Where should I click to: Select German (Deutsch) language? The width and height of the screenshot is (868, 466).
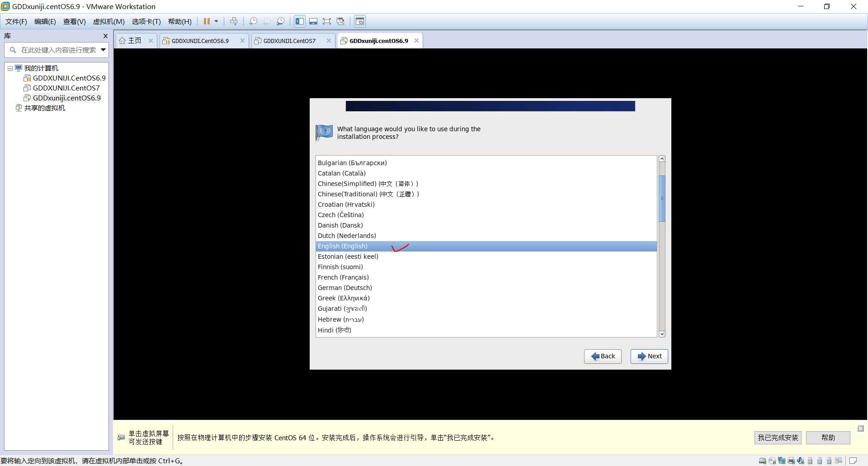[486, 288]
